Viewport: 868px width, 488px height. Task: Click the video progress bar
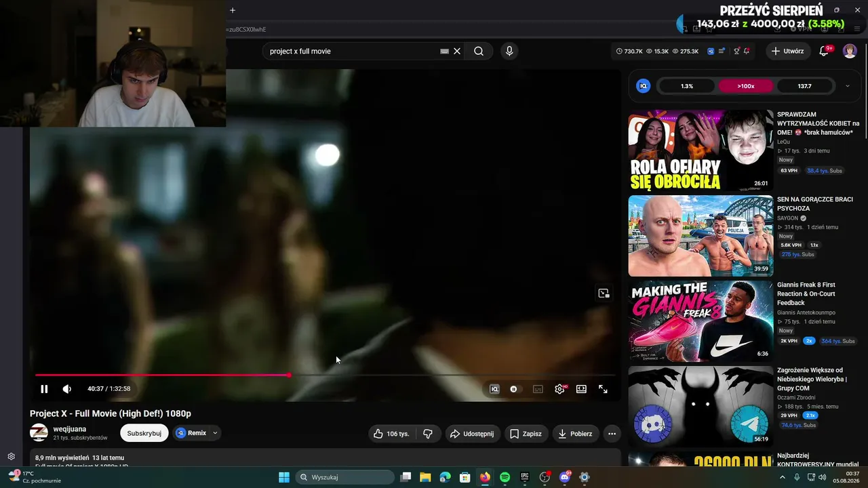click(325, 375)
